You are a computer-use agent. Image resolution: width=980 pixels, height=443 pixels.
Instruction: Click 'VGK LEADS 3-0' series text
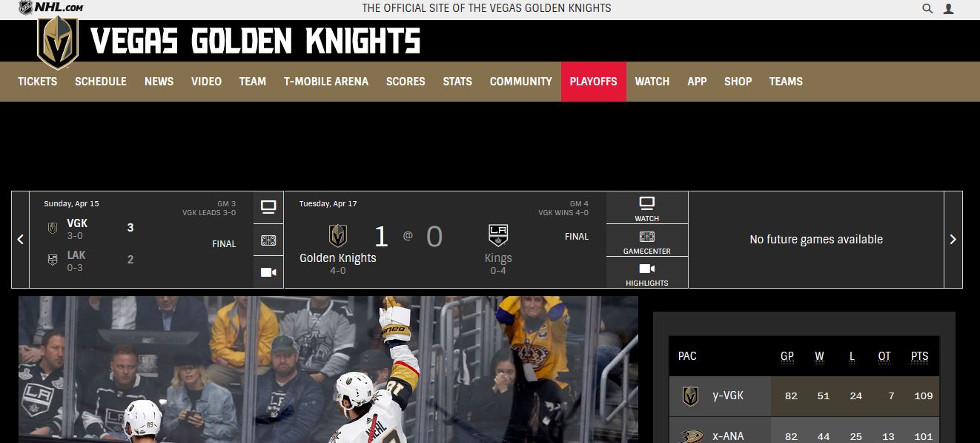click(x=209, y=213)
